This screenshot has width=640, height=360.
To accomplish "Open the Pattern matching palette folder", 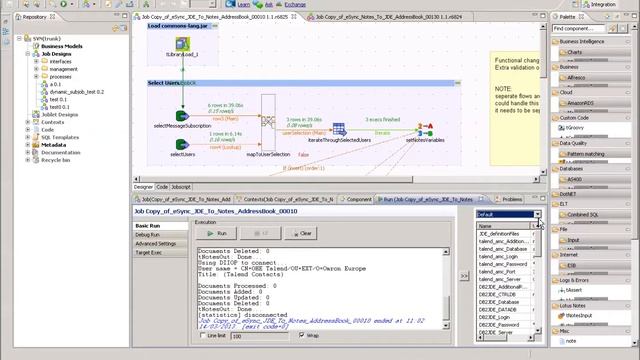I will 586,154.
